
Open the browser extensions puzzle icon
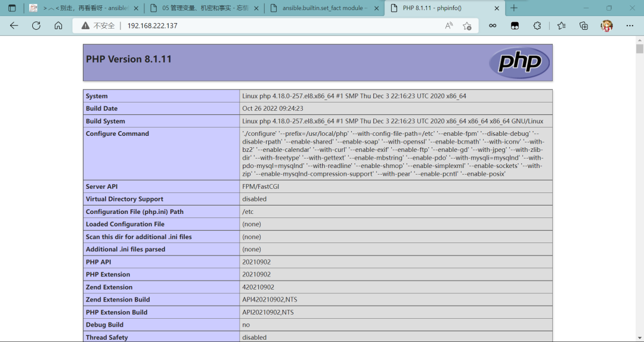pyautogui.click(x=537, y=26)
